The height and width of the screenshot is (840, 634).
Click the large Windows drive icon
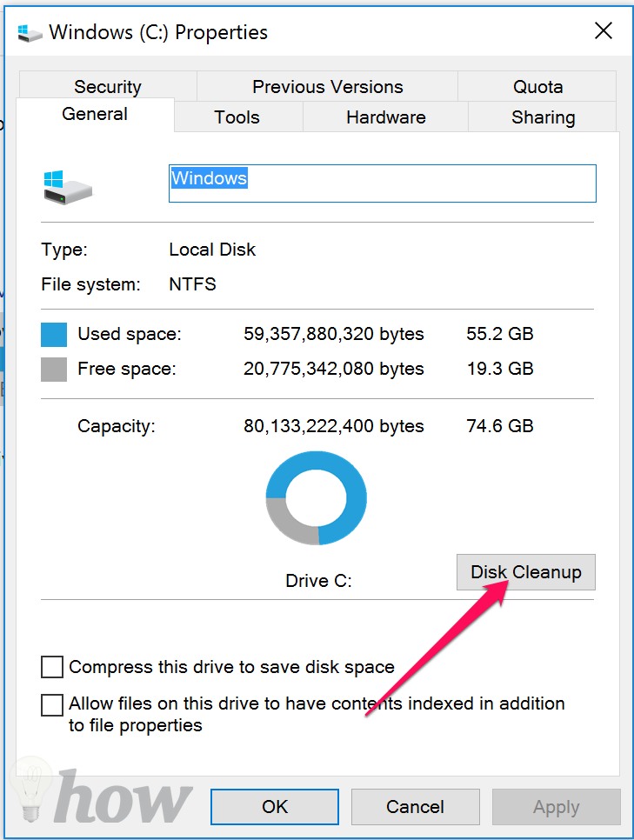(x=68, y=187)
